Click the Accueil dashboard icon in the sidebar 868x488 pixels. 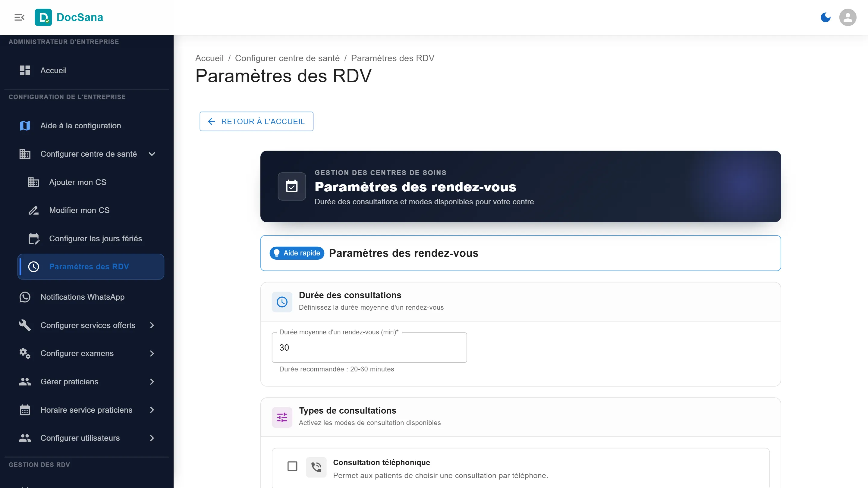coord(25,70)
